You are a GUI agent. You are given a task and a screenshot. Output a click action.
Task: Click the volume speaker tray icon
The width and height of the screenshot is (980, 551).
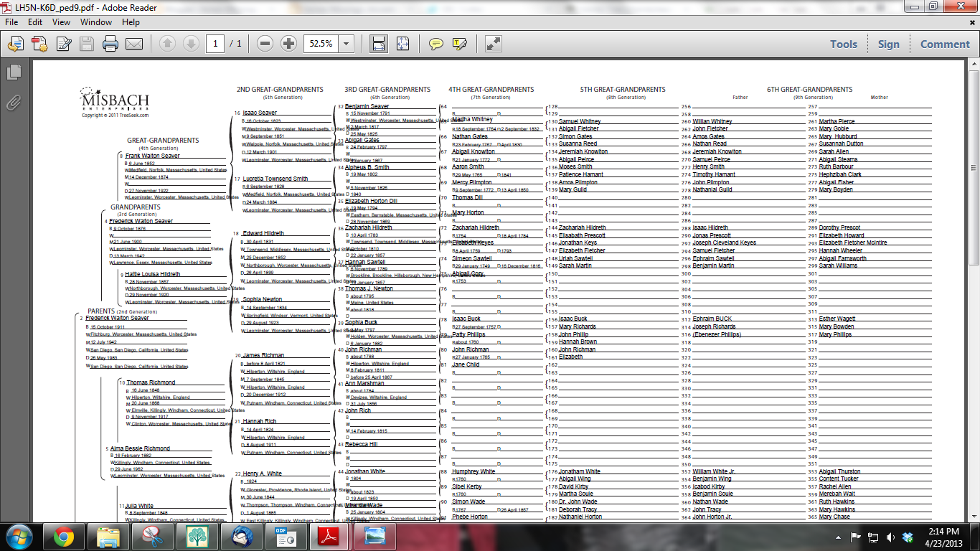(890, 537)
